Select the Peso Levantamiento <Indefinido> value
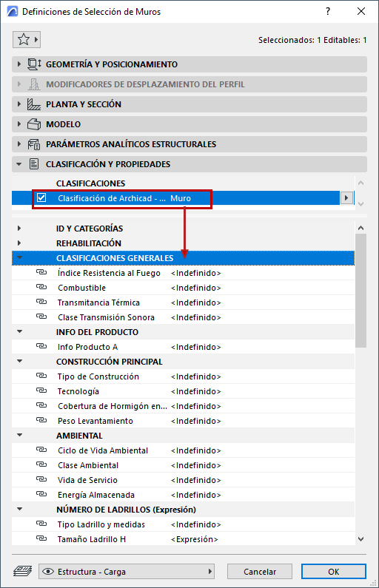 [196, 421]
